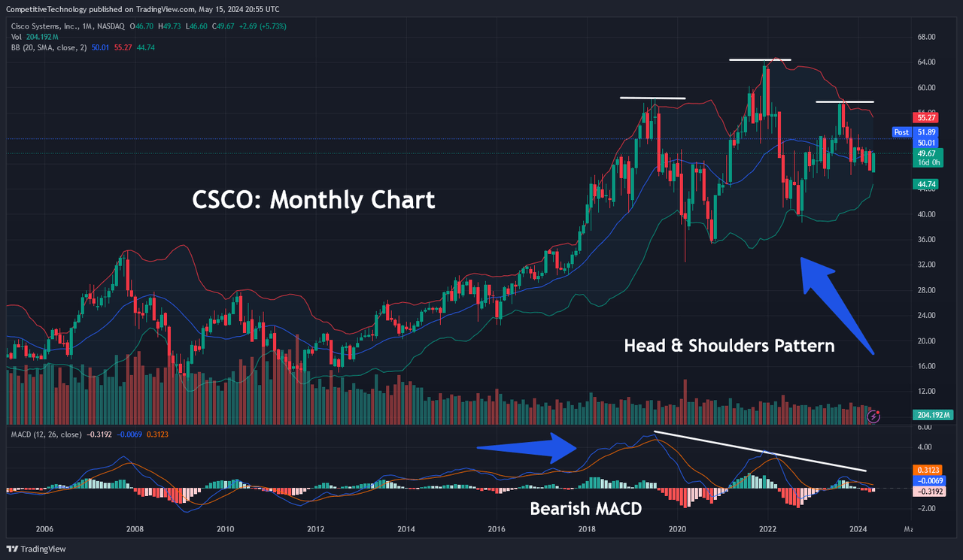Click the 2022 label on time axis
963x560 pixels.
[x=768, y=529]
